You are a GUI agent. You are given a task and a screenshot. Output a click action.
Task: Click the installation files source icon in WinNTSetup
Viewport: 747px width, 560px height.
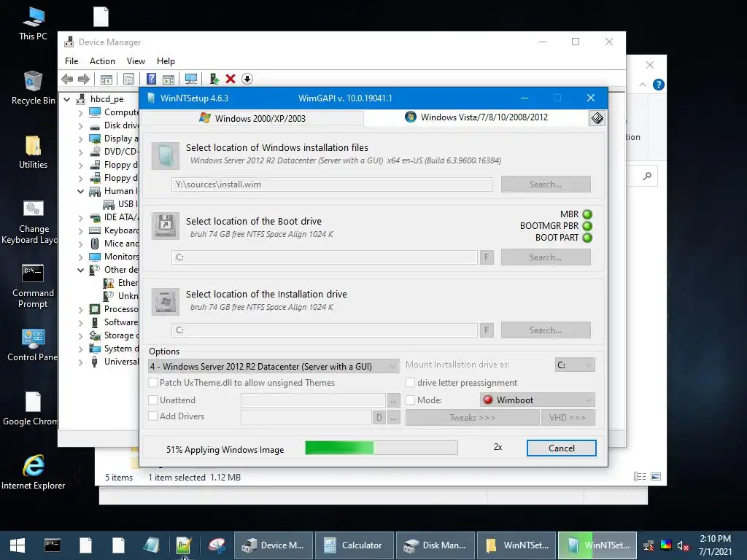[x=166, y=156]
